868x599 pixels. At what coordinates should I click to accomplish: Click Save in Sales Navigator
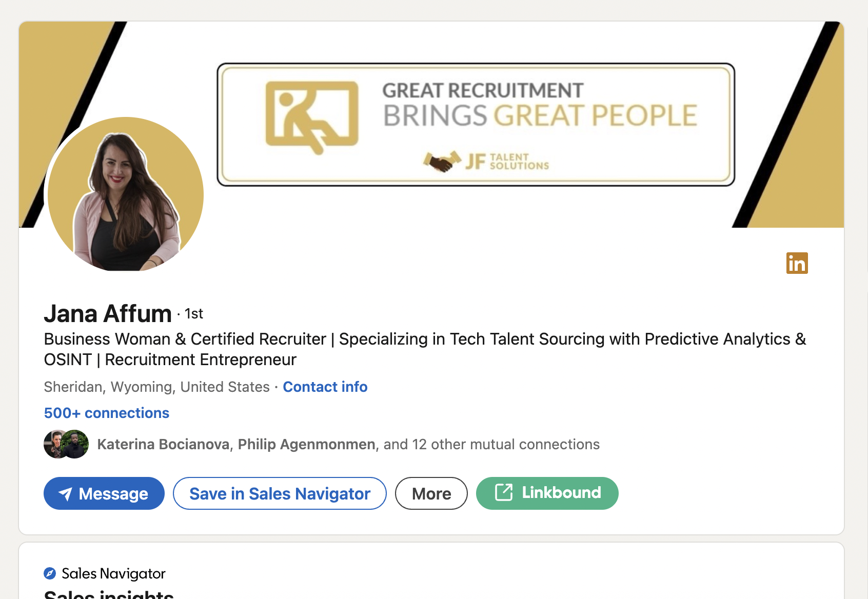[280, 493]
